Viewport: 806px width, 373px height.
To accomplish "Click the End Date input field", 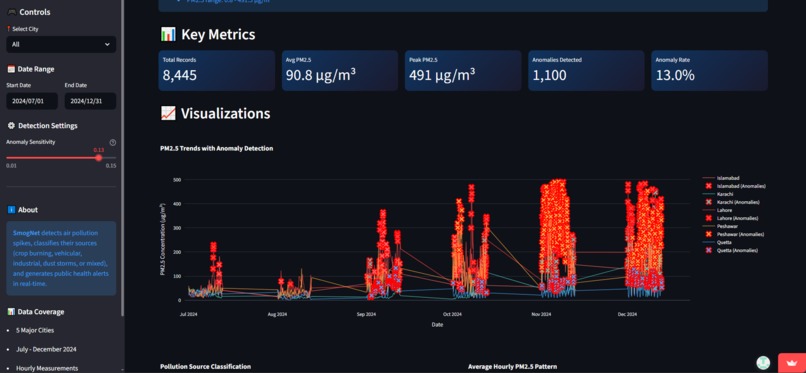I will click(90, 101).
